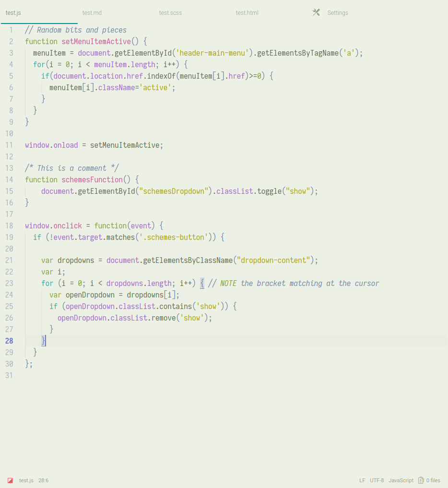
Task: Click line number 23 in the gutter
Action: pos(9,283)
